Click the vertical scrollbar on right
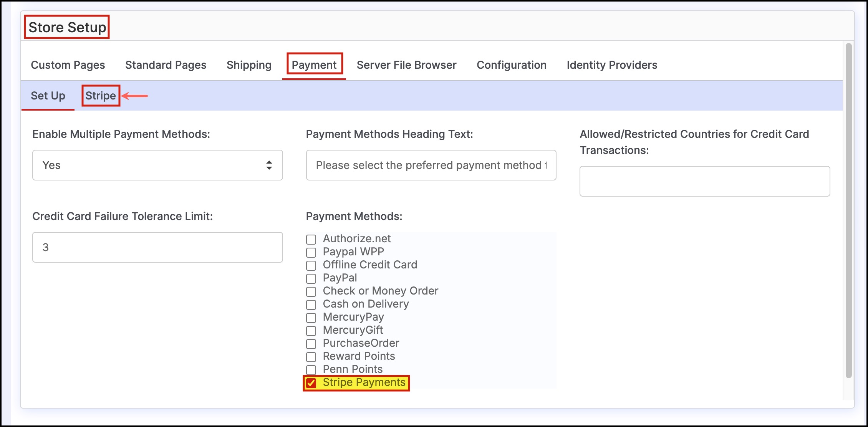 [848, 210]
